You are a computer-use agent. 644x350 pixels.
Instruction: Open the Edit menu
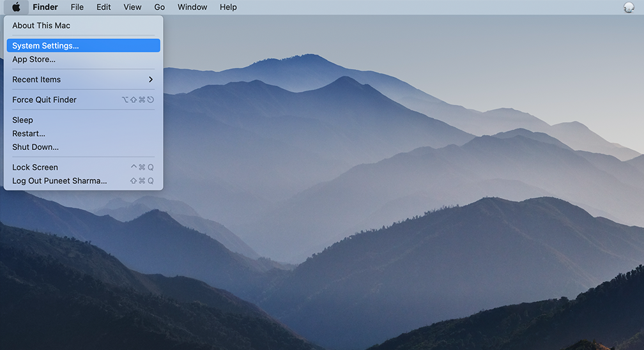point(103,8)
